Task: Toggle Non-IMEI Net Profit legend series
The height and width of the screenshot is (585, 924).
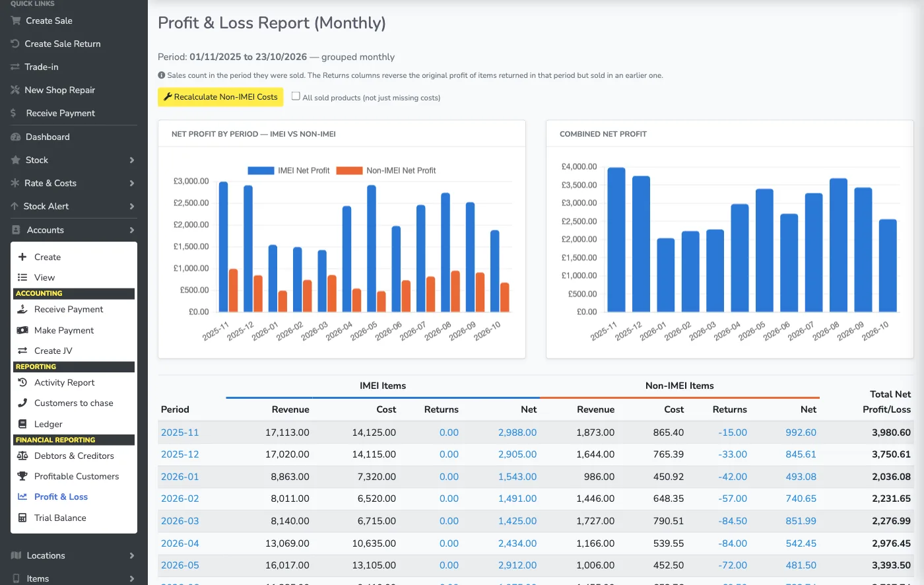Action: 386,170
